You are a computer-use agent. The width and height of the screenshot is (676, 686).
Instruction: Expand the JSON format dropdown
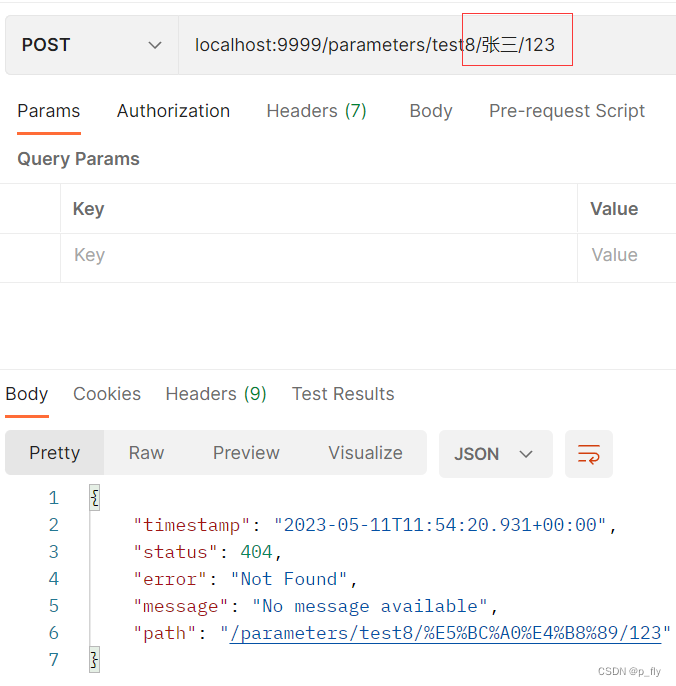pyautogui.click(x=495, y=454)
